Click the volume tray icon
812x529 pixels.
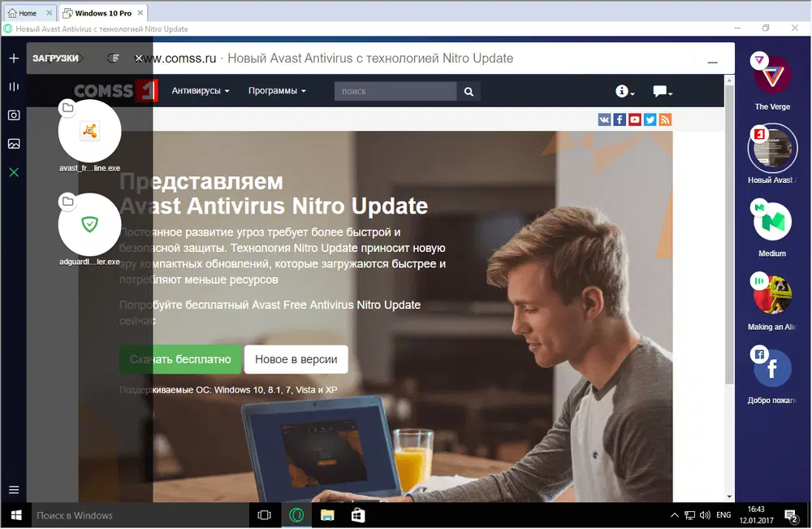tap(705, 515)
